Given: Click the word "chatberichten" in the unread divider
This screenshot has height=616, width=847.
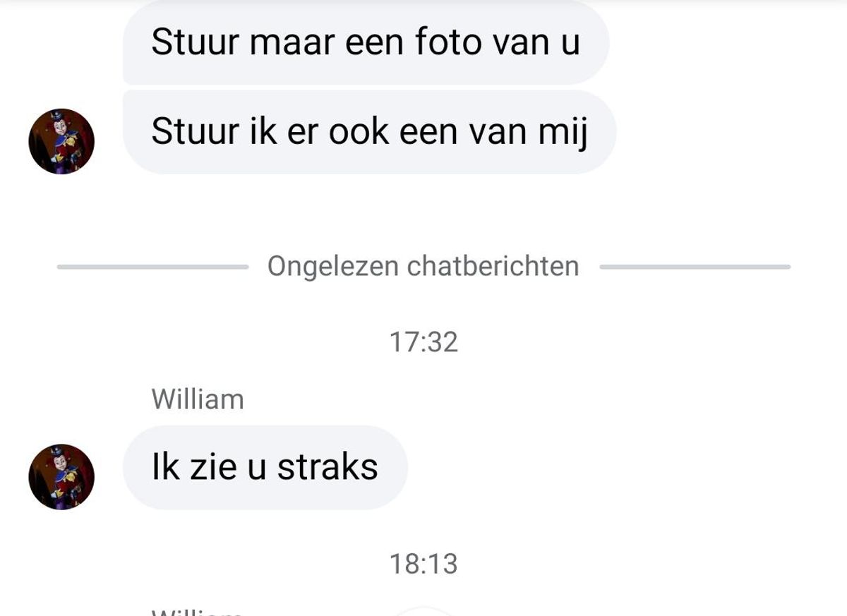Looking at the screenshot, I should point(493,267).
